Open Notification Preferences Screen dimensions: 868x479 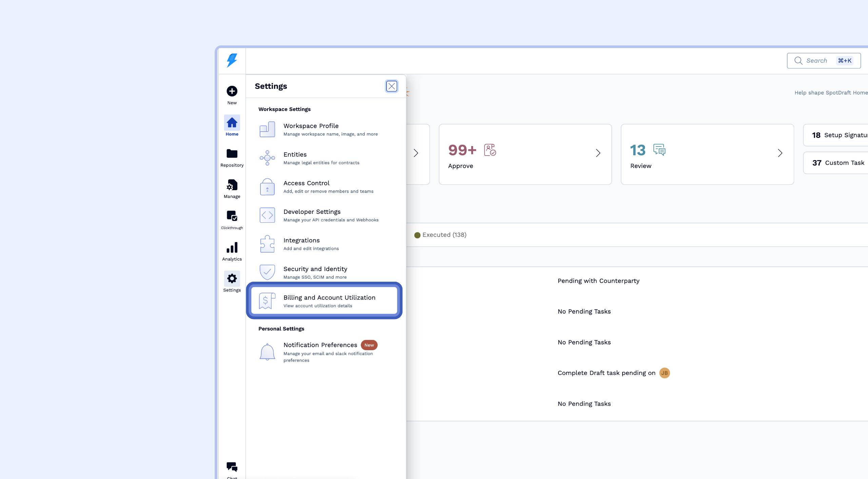(x=320, y=345)
